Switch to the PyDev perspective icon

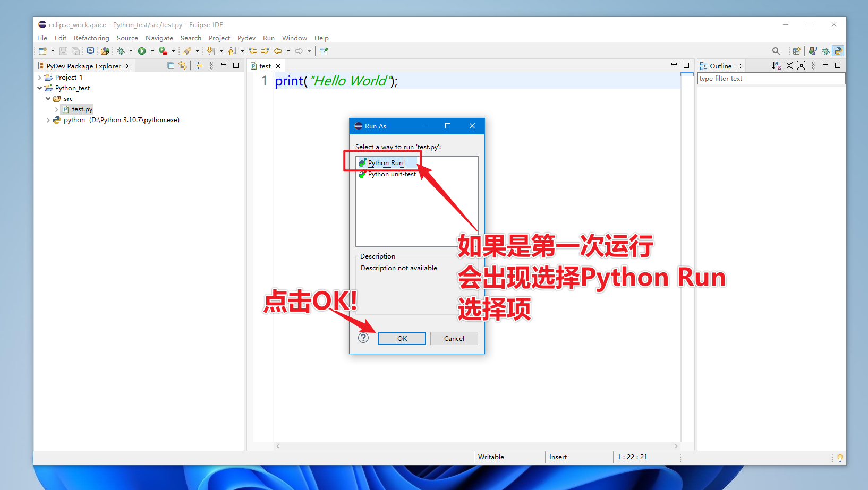(838, 51)
